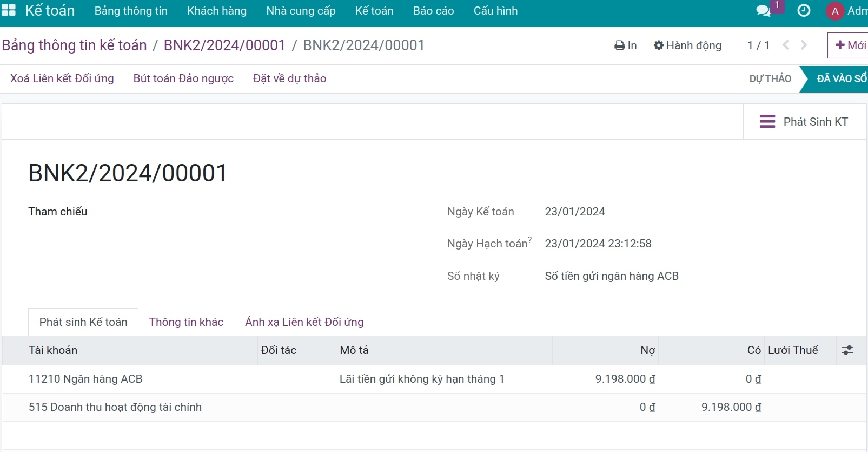
Task: Print the entry with In button
Action: coord(626,45)
